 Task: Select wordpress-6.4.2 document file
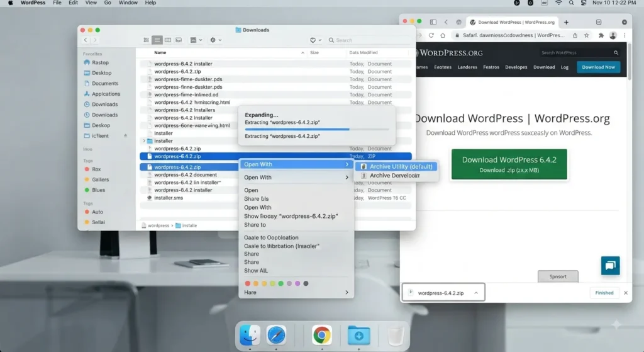186,175
